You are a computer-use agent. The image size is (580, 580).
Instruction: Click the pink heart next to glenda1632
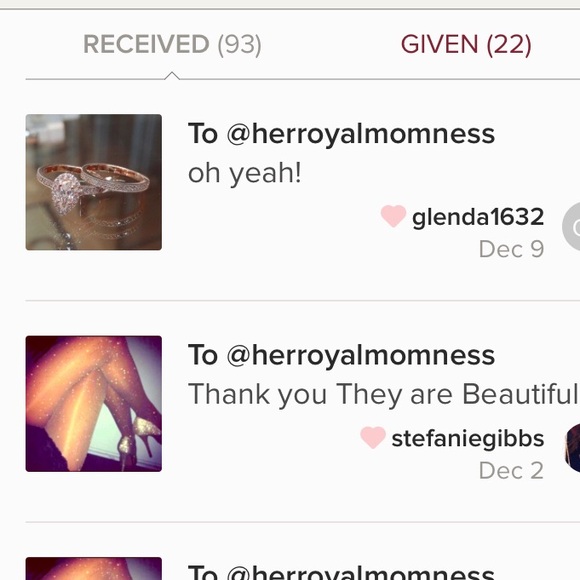click(393, 216)
